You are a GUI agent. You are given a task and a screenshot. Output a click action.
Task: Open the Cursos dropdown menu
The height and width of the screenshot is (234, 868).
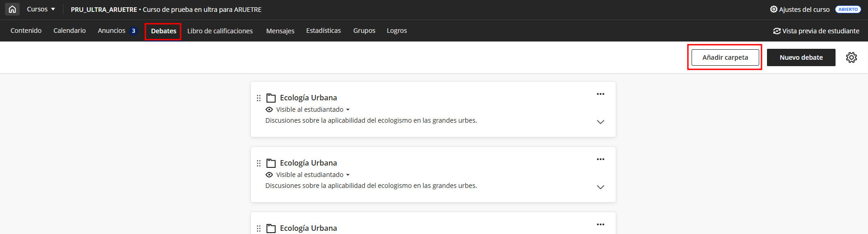click(41, 9)
